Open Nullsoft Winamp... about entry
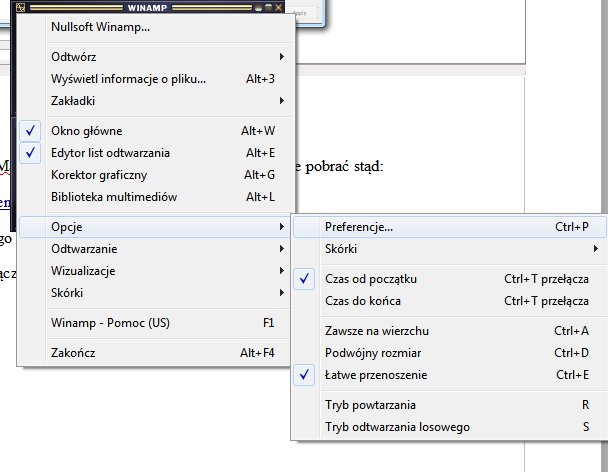608x472 pixels. (155, 27)
